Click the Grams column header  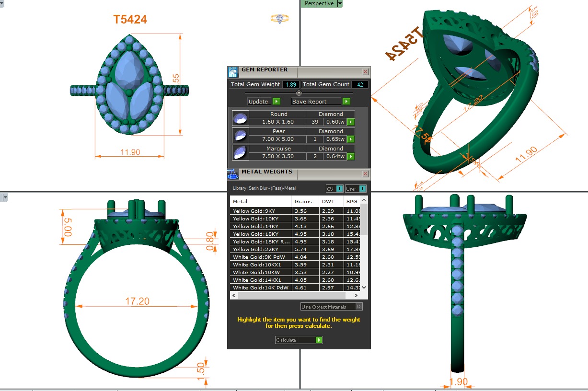[303, 201]
